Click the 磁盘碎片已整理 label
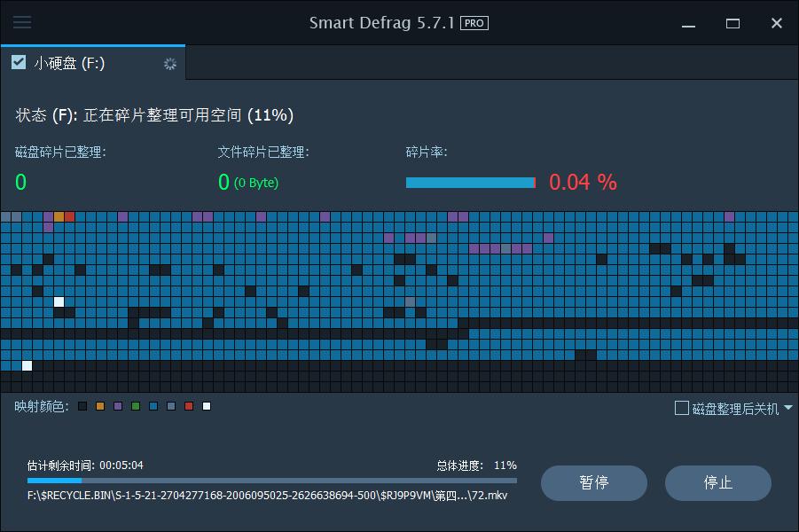Image resolution: width=799 pixels, height=532 pixels. (60, 152)
